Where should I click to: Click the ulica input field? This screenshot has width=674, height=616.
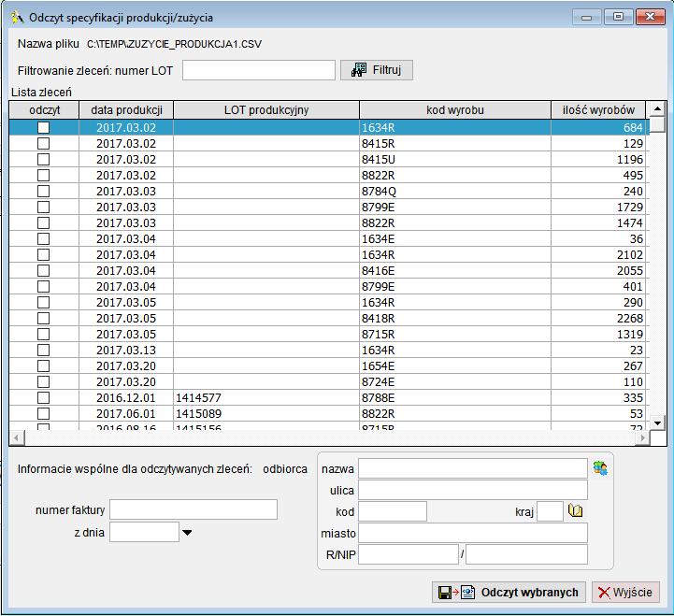[473, 490]
